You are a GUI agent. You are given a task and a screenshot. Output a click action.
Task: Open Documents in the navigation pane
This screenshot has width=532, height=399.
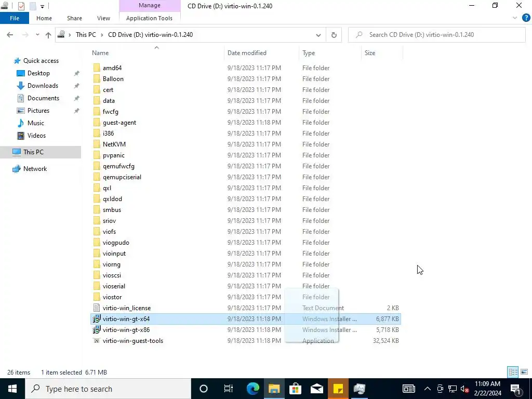(x=43, y=98)
